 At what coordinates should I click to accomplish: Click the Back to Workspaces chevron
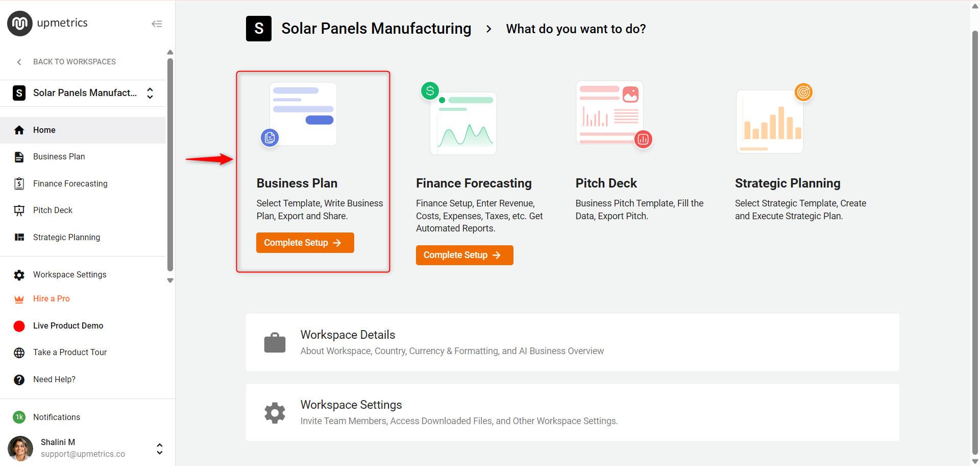point(19,62)
